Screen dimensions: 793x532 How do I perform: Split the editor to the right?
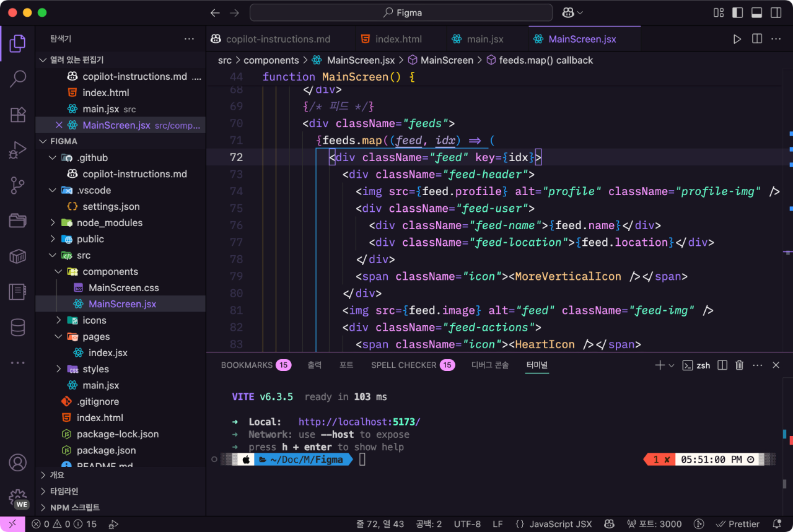[756, 39]
